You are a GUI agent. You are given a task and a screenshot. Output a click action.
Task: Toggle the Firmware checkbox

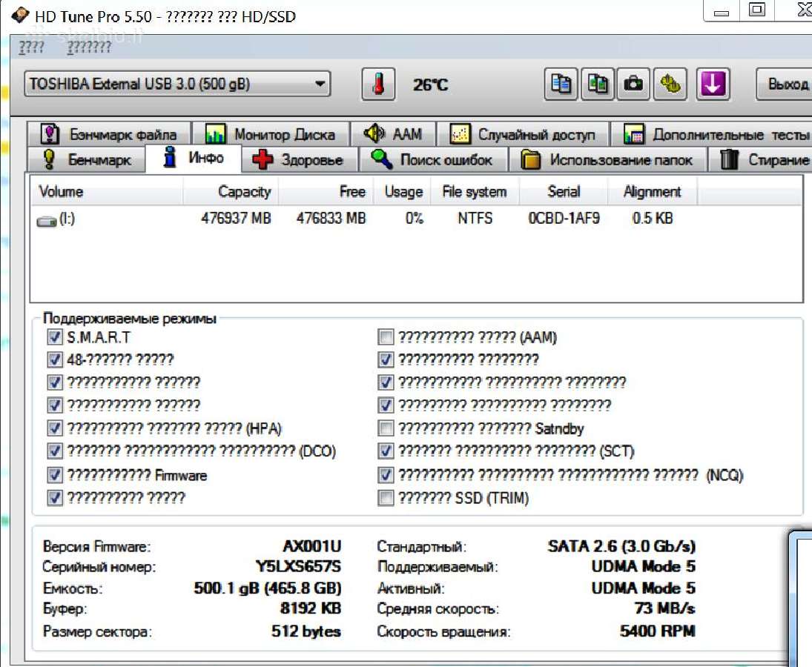click(54, 475)
